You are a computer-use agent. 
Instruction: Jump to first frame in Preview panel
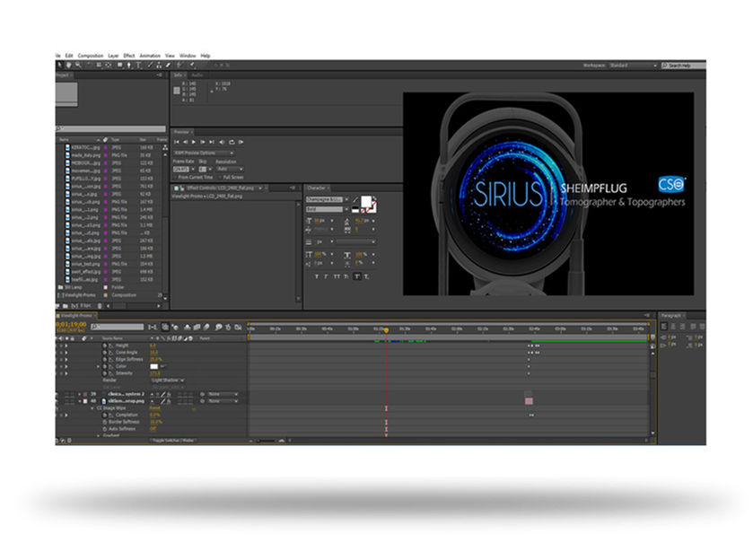[176, 142]
